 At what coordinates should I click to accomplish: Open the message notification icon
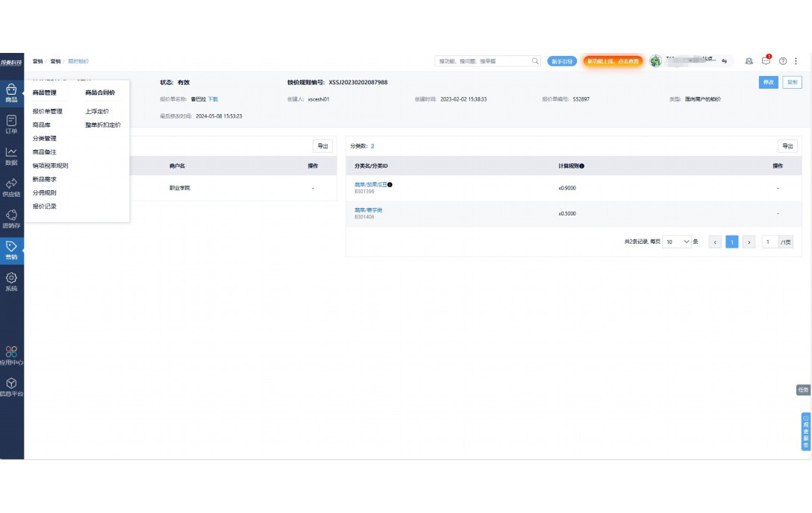click(766, 61)
